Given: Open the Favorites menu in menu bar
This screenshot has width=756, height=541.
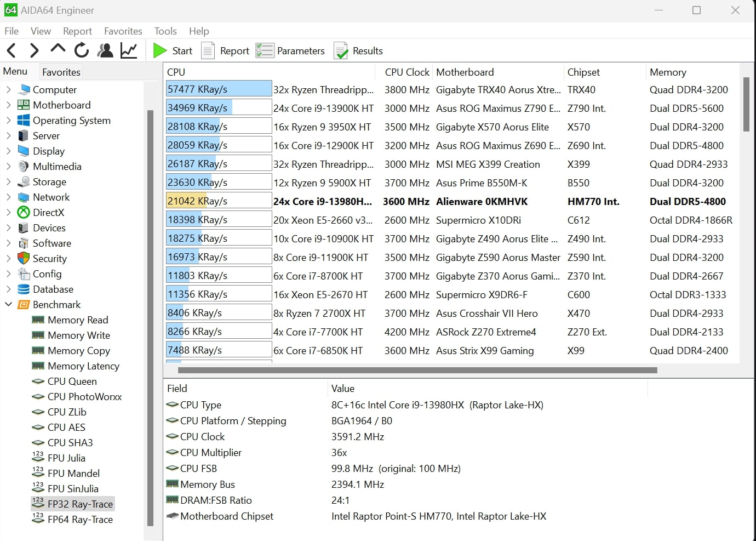Looking at the screenshot, I should 123,31.
